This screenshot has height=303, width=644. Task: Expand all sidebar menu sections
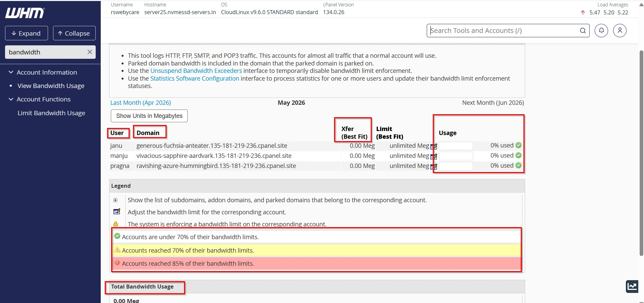click(27, 33)
